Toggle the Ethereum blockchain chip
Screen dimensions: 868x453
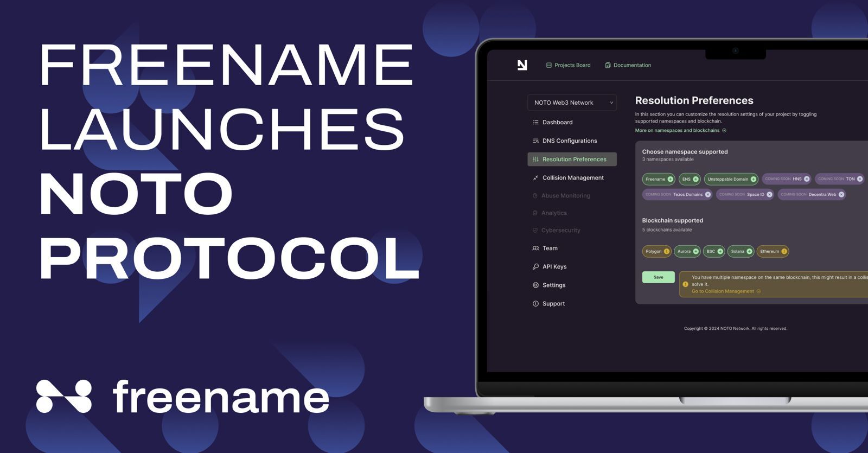773,251
